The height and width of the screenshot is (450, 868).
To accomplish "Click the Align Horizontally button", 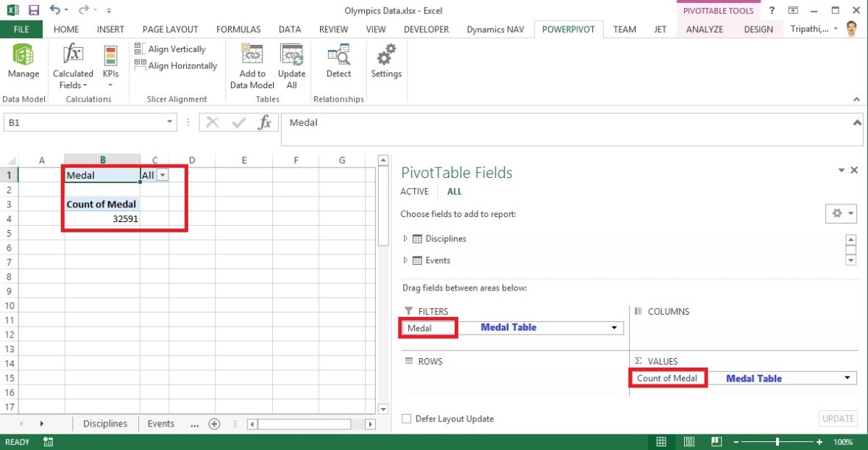I will point(175,66).
